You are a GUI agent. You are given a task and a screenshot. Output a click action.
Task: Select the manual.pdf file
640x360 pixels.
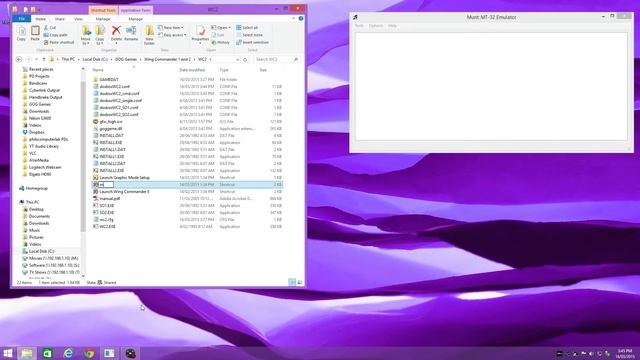[110, 198]
